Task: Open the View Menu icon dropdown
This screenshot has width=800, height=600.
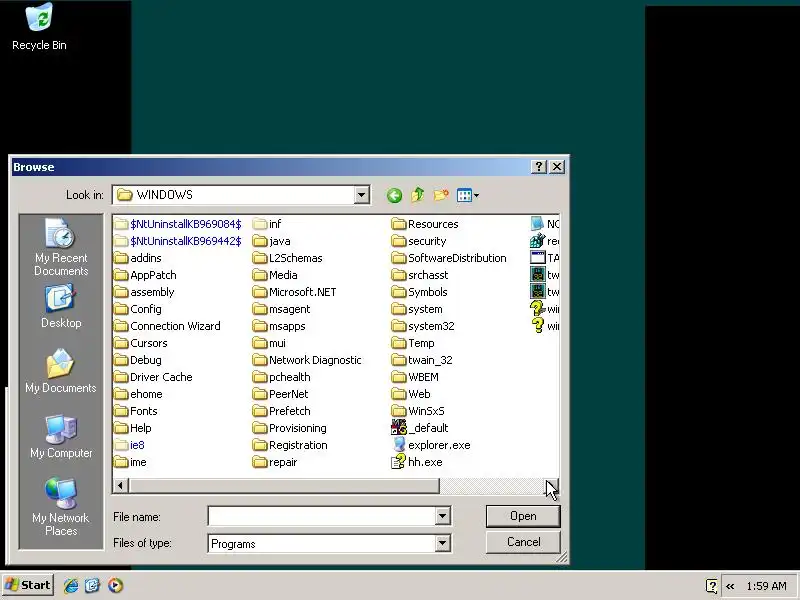Action: pos(468,195)
